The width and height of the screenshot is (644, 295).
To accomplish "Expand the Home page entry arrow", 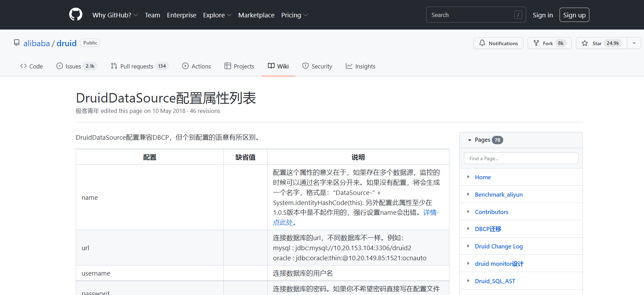I will 468,177.
